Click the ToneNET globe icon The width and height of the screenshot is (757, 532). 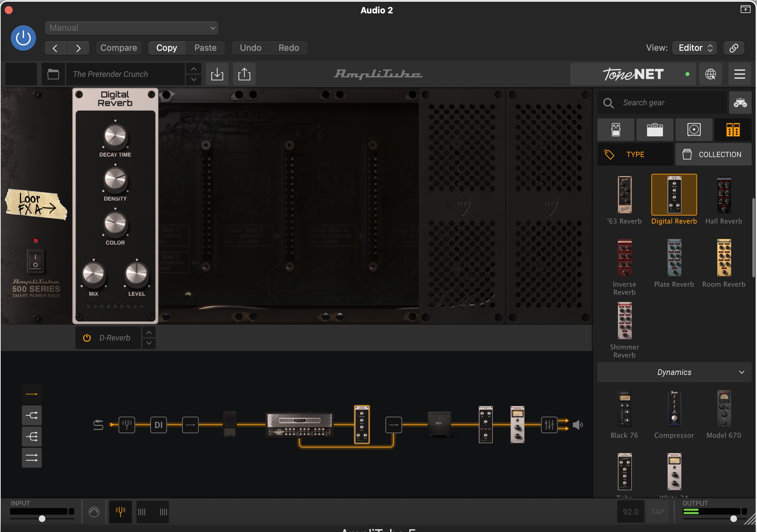pyautogui.click(x=711, y=74)
